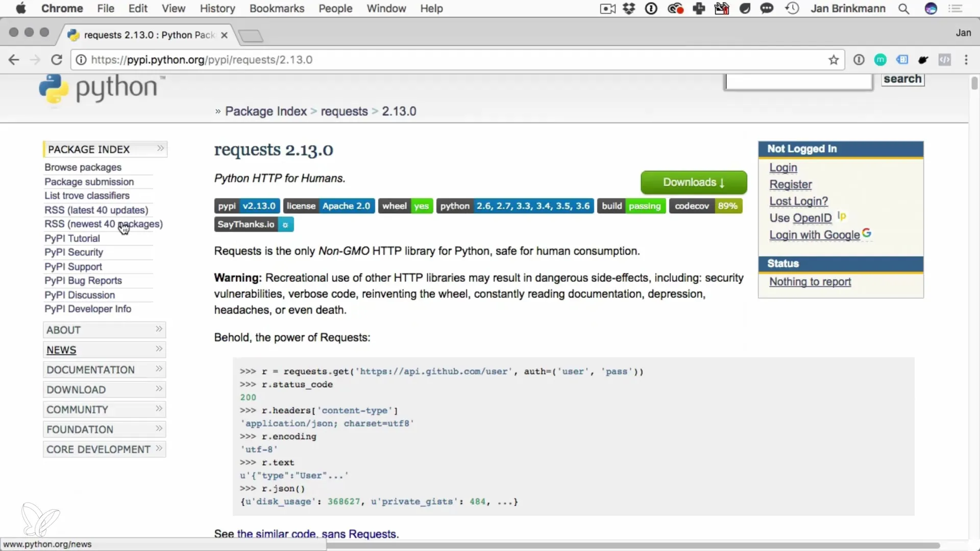Click the Dropbox icon in the menu bar
Image resolution: width=980 pixels, height=551 pixels.
click(x=629, y=8)
